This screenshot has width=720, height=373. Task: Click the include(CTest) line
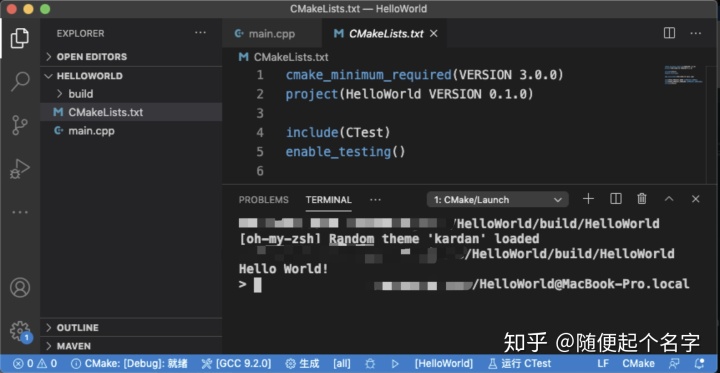(338, 133)
